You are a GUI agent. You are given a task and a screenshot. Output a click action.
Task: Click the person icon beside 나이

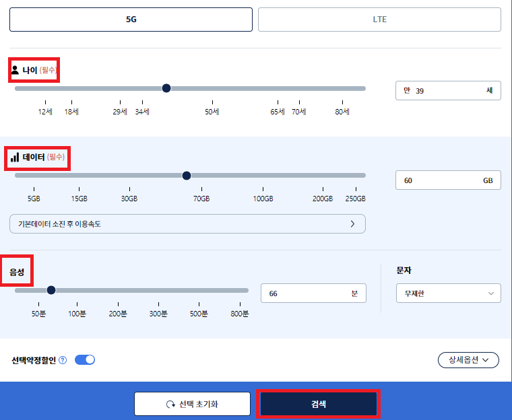15,70
